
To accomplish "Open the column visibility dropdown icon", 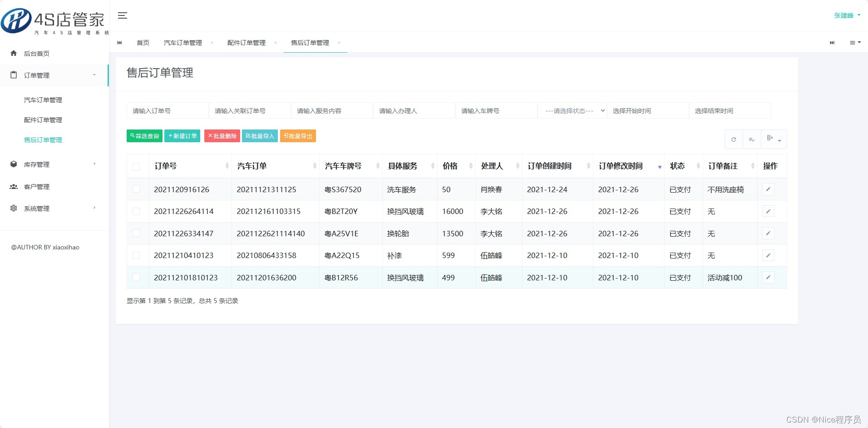I will point(774,139).
